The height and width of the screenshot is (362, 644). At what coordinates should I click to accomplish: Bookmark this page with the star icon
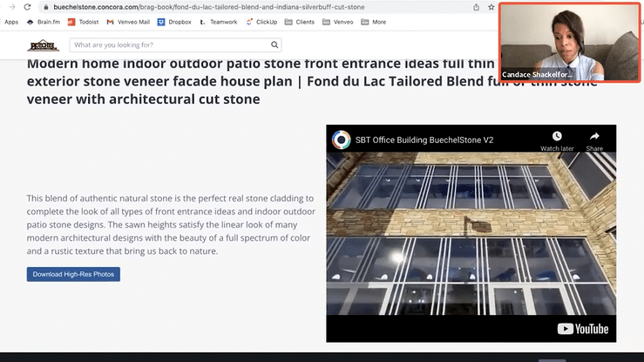[x=491, y=7]
